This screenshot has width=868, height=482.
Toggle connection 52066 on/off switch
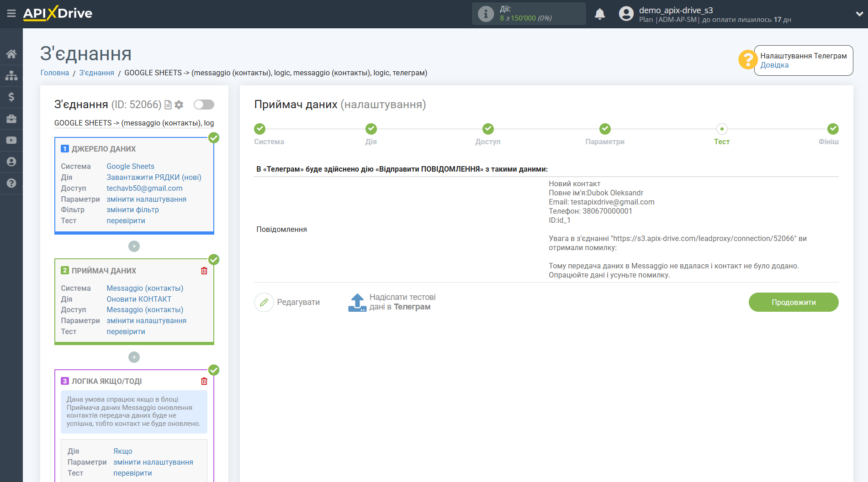204,105
